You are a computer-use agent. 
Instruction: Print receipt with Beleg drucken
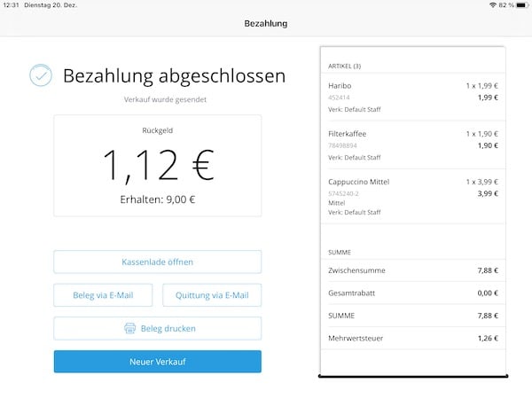click(x=158, y=329)
